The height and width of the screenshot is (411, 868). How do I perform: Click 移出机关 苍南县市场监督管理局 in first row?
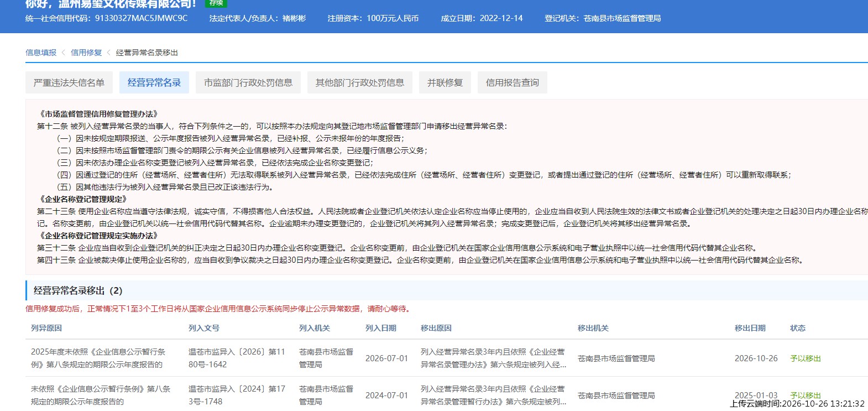pos(616,358)
